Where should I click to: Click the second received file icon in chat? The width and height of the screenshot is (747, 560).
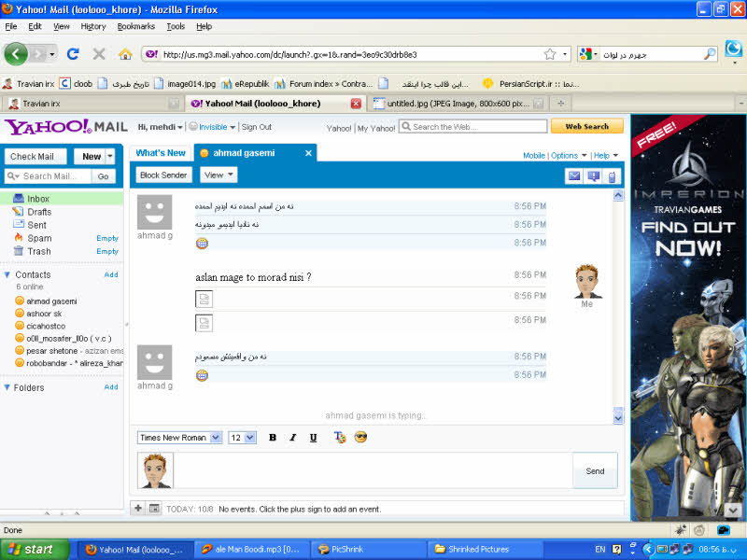coord(204,323)
